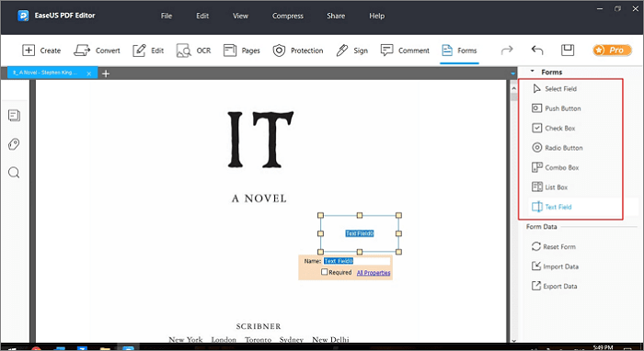Viewport: 644px width, 351px height.
Task: Click the Pro upgrade badge
Action: coord(612,50)
